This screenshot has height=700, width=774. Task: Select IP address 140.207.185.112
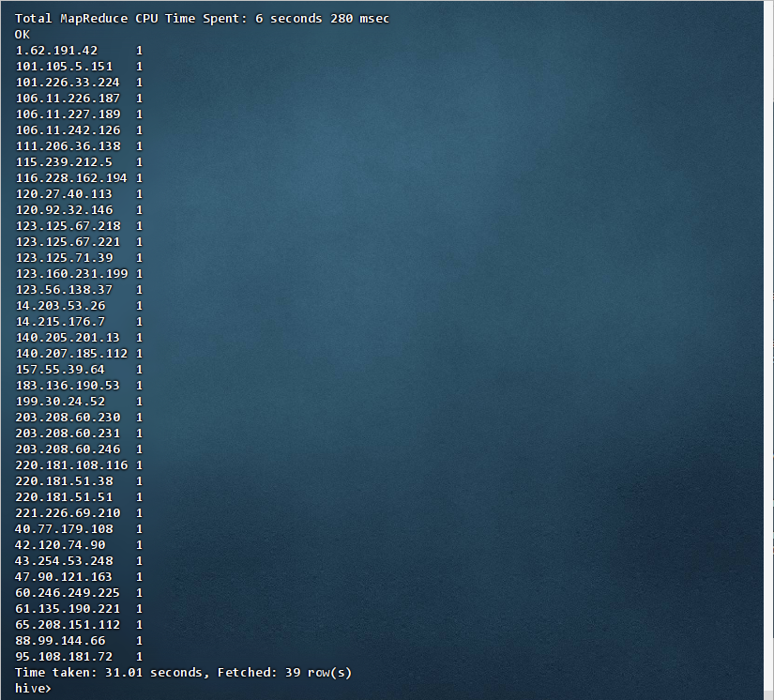71,354
